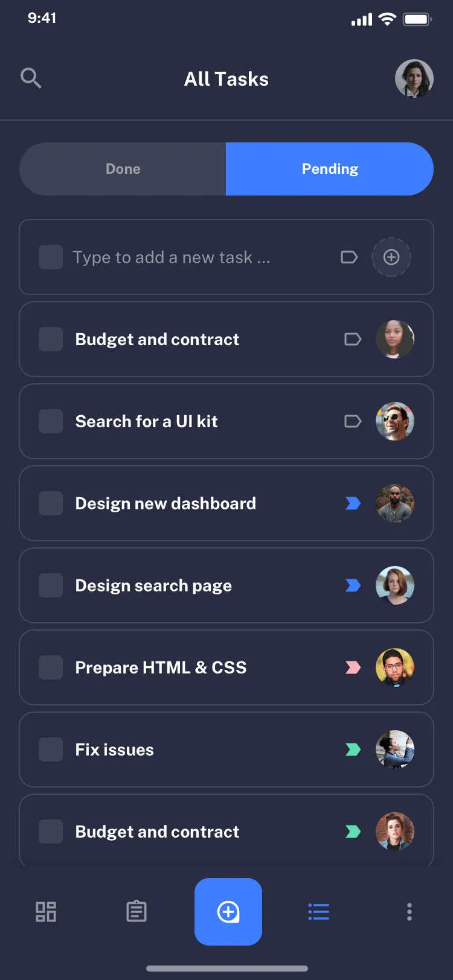The image size is (453, 980).
Task: Open the clipboard tasks icon in bottom nav
Action: click(x=137, y=912)
